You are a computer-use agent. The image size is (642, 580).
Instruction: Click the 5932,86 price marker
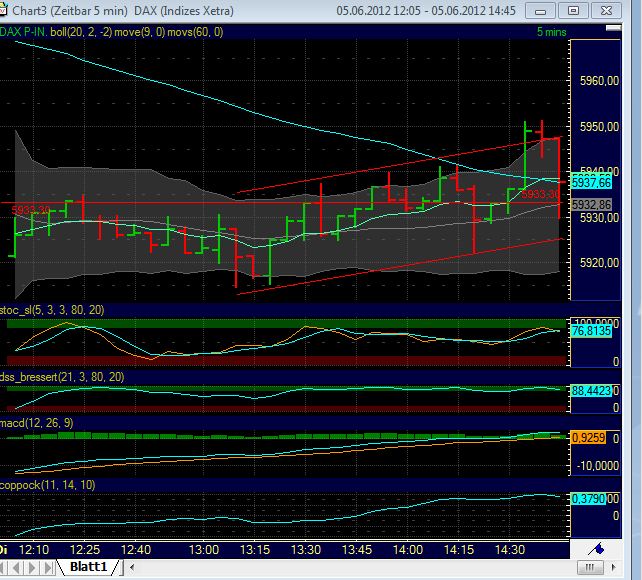(591, 204)
